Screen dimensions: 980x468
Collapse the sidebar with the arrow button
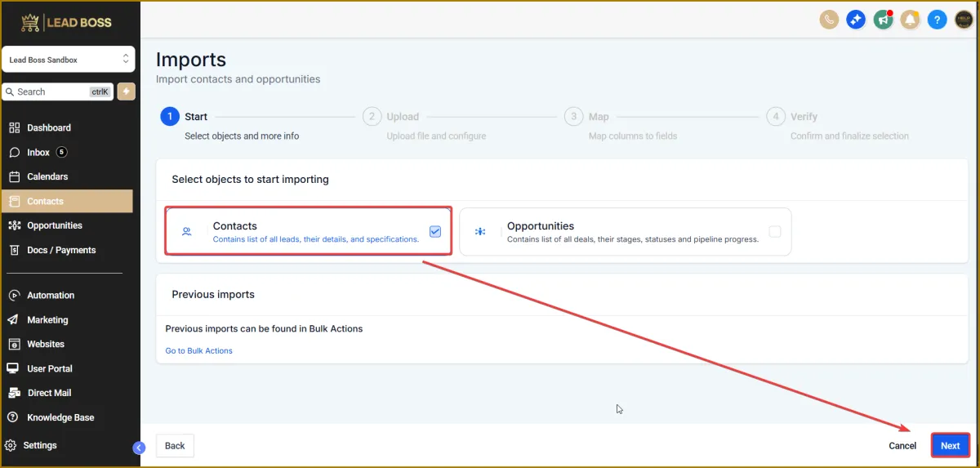139,448
